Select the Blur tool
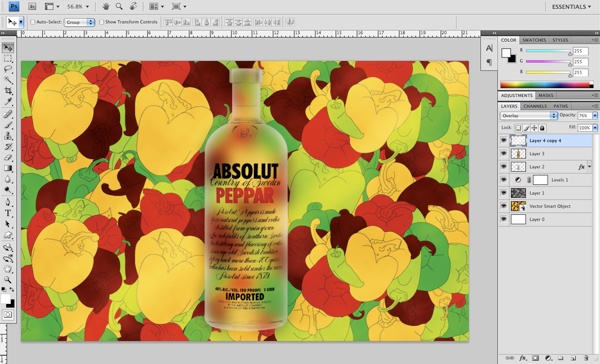The image size is (600, 364). pos(8,179)
